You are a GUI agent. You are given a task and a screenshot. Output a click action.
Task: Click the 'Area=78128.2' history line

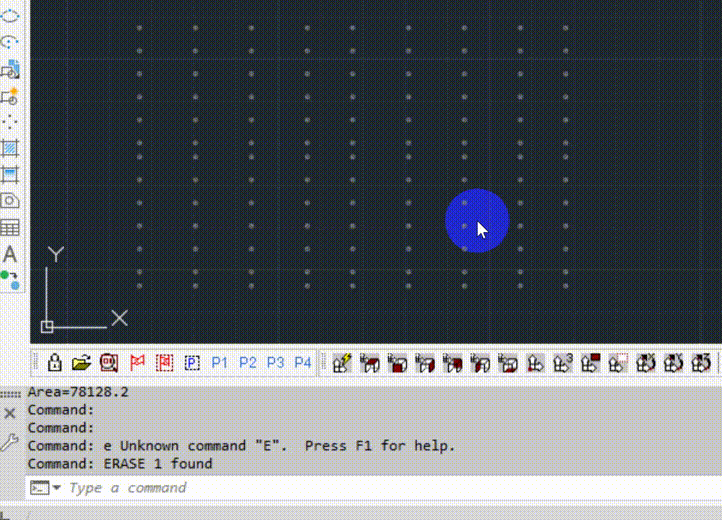pyautogui.click(x=78, y=392)
